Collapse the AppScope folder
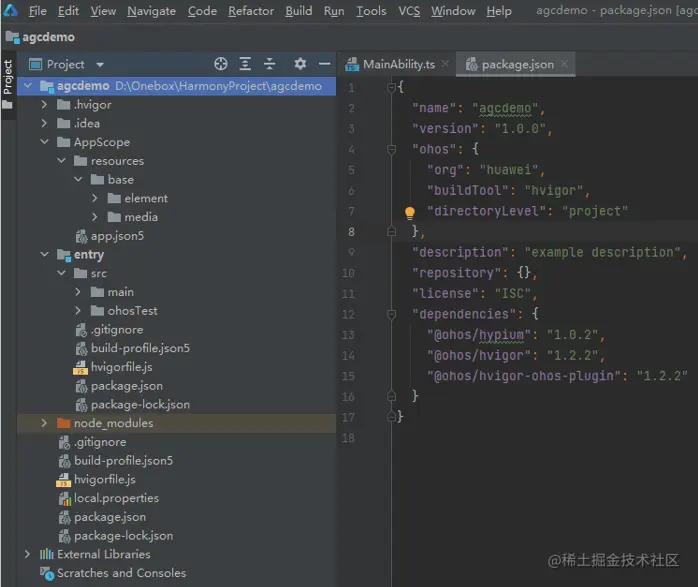The width and height of the screenshot is (698, 587). 45,142
